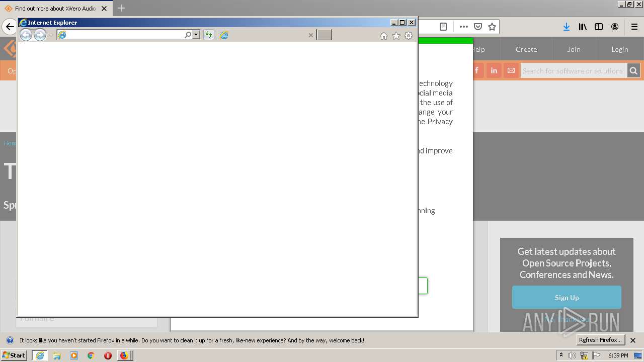Open Windows Explorer from taskbar

(x=57, y=355)
